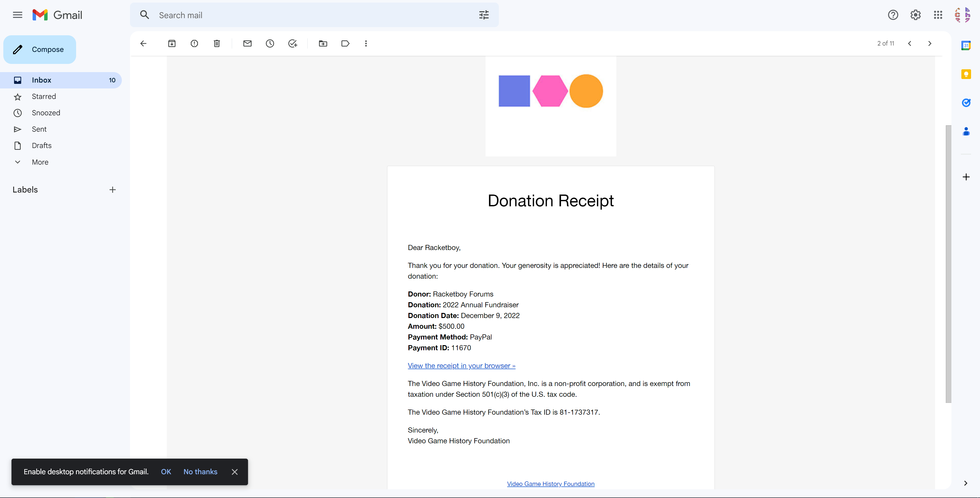Go to older email arrow
This screenshot has width=980, height=498.
pos(930,43)
